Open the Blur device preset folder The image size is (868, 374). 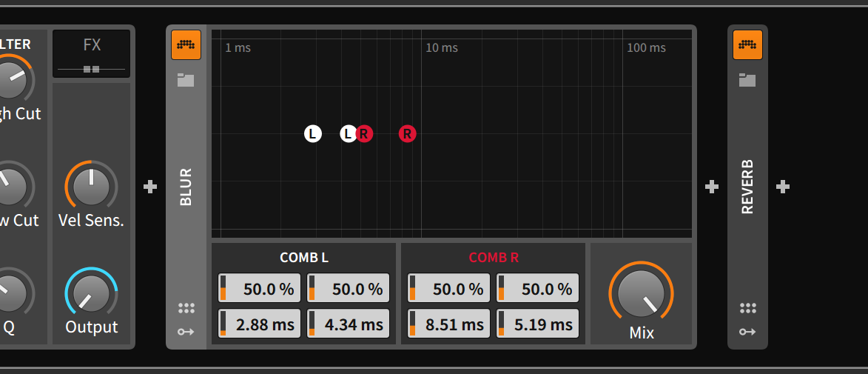(x=186, y=80)
